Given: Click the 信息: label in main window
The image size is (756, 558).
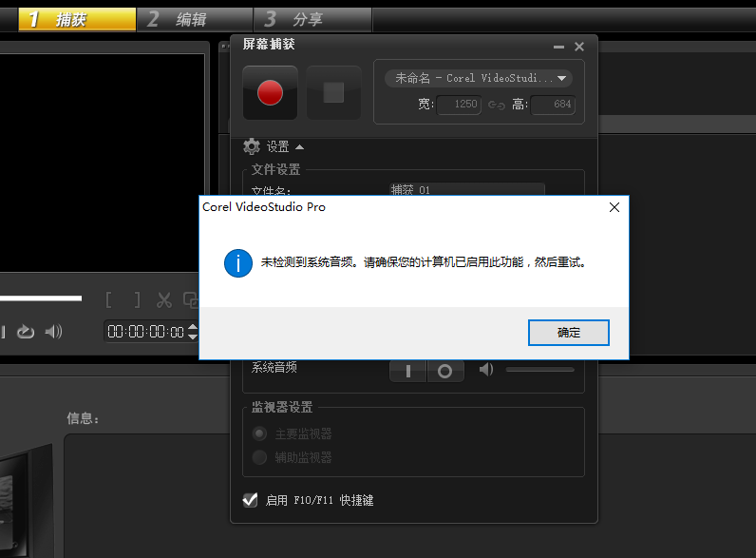Looking at the screenshot, I should pyautogui.click(x=83, y=418).
